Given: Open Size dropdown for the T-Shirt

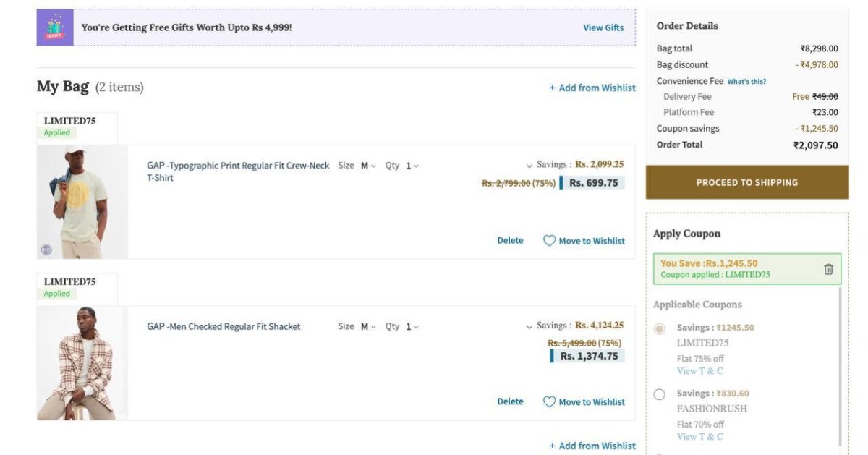Looking at the screenshot, I should tap(368, 166).
